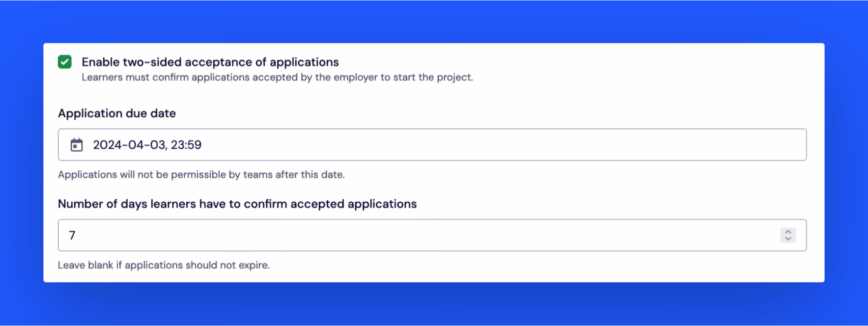Focus the Application due date field
The image size is (868, 326).
[432, 145]
